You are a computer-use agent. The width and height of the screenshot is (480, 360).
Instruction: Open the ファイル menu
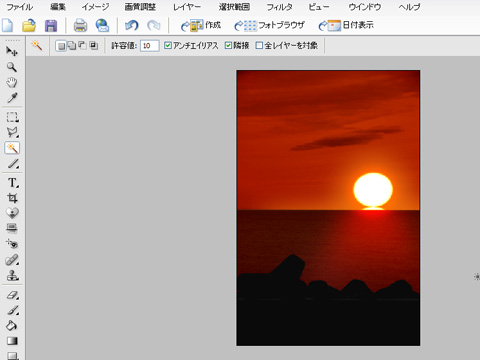coord(20,7)
